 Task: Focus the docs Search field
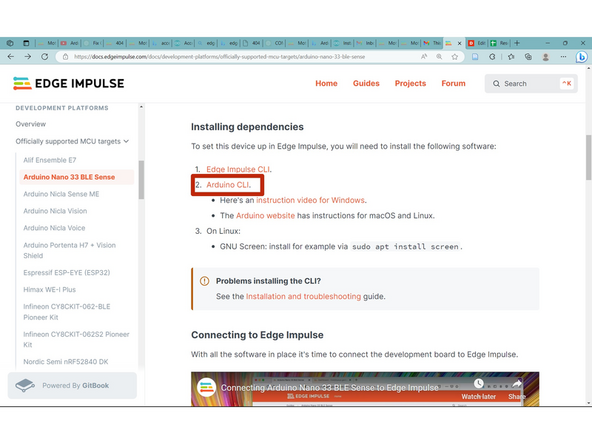tap(531, 84)
